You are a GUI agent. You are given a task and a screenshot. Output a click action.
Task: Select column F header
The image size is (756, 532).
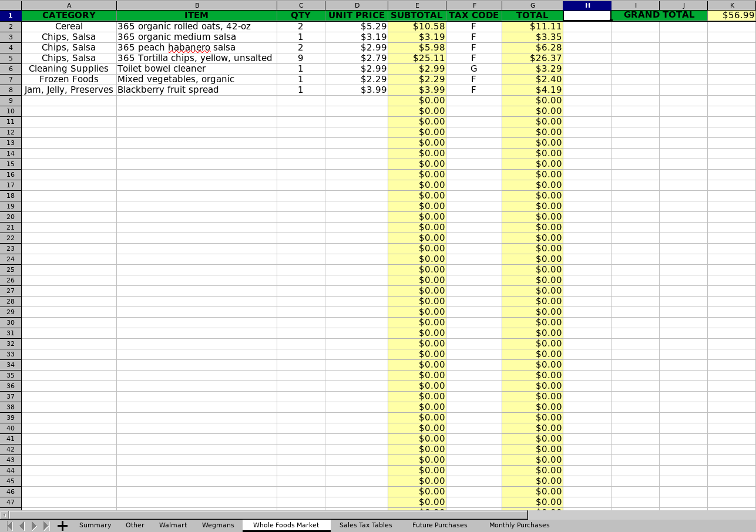click(474, 5)
